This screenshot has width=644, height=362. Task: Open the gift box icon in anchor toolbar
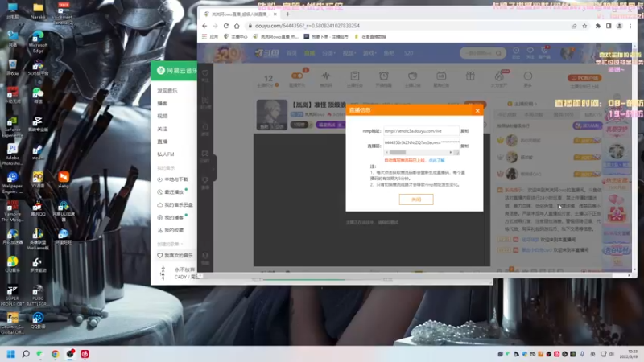coord(470,76)
